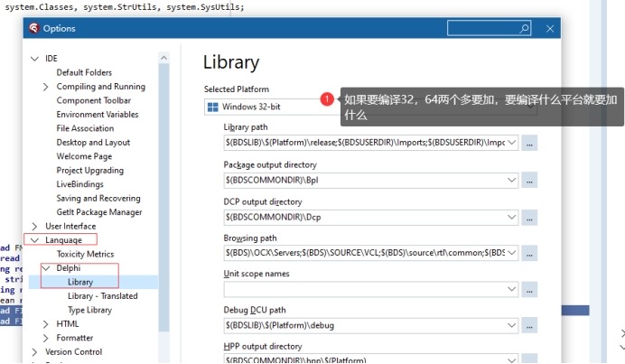Expand the User Interface node
Screen dimensions: 625x364
(34, 226)
